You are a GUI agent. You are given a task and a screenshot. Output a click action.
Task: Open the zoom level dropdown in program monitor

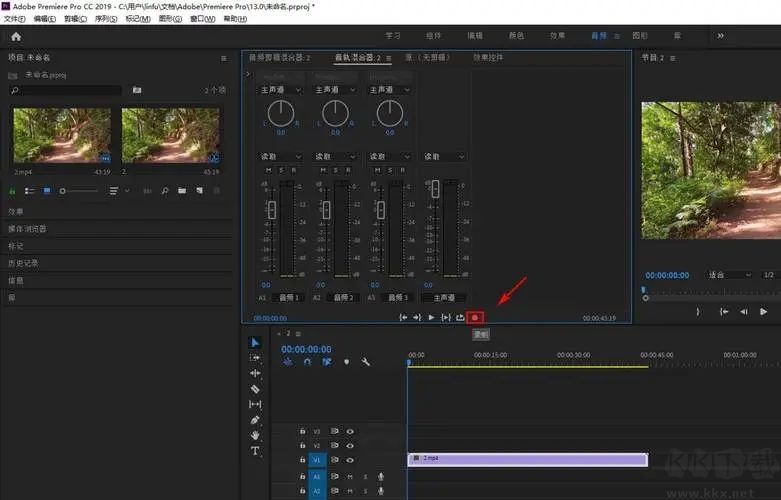point(730,274)
